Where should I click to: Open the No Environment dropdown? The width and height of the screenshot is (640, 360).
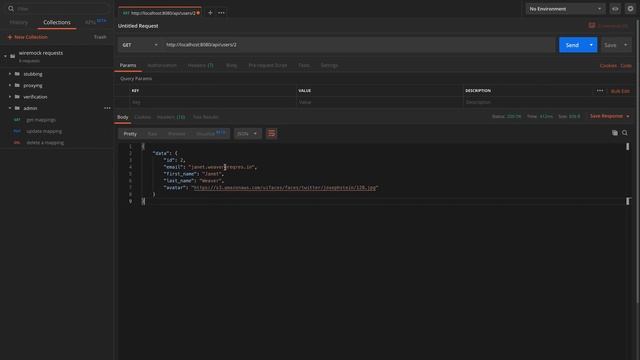coord(564,9)
